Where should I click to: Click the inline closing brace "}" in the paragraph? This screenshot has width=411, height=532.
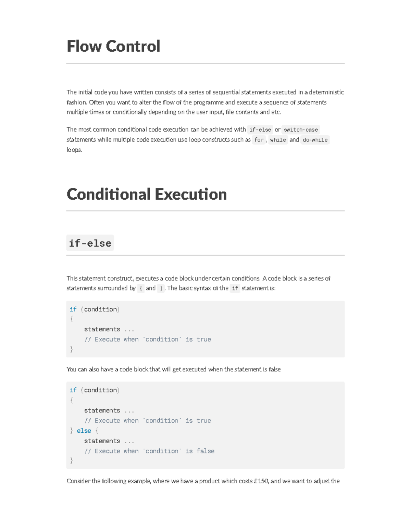161,288
